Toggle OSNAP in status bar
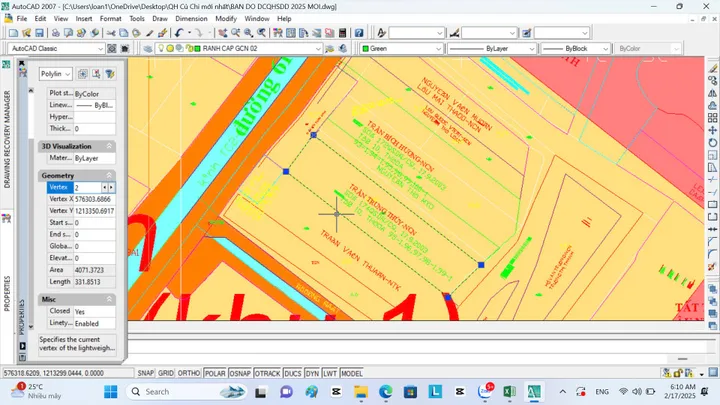This screenshot has height=405, width=720. [x=240, y=373]
